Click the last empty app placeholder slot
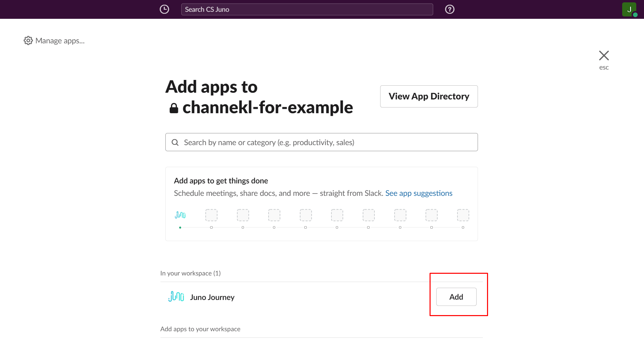Image resolution: width=644 pixels, height=346 pixels. pyautogui.click(x=463, y=215)
